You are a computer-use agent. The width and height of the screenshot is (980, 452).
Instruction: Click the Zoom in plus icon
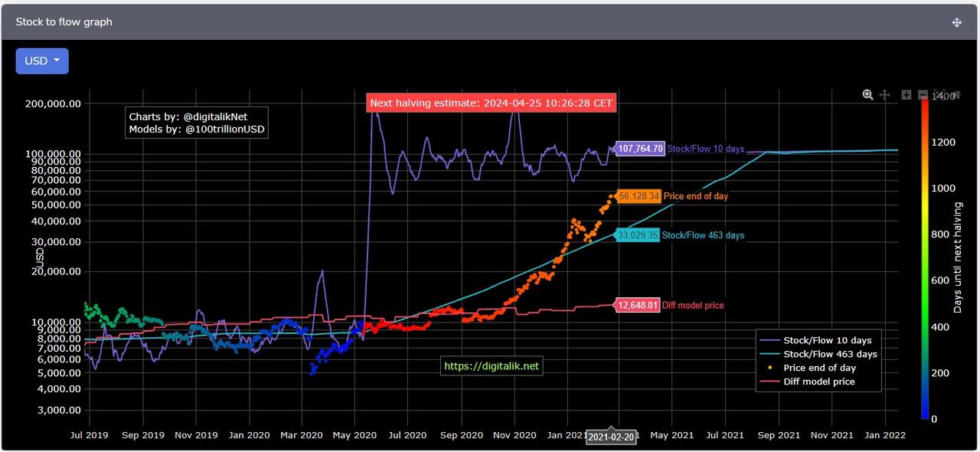906,95
